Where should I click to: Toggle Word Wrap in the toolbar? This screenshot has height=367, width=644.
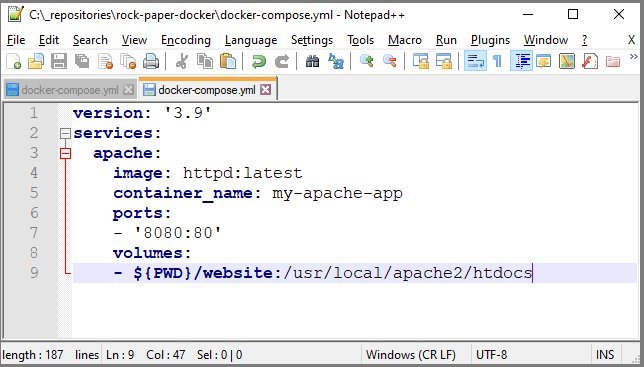[475, 62]
